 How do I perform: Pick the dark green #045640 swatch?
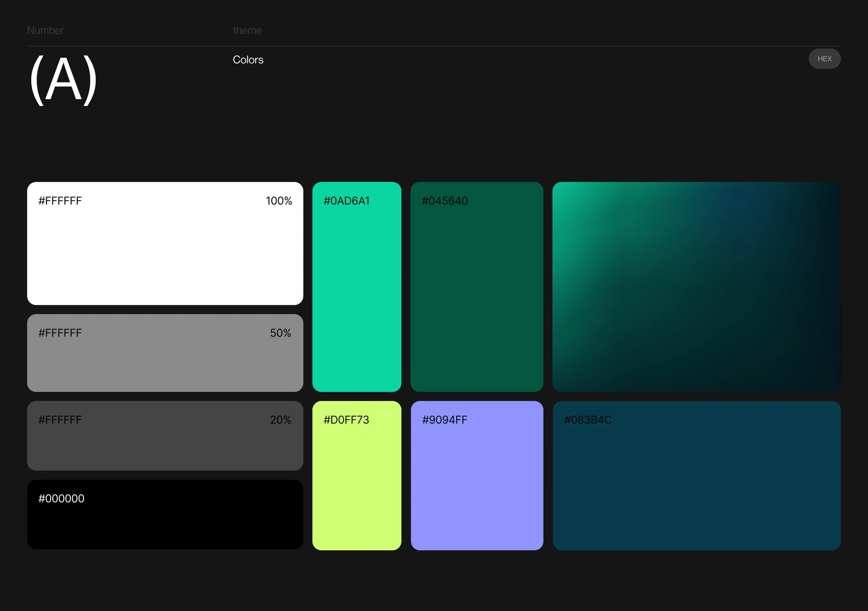[x=476, y=295]
